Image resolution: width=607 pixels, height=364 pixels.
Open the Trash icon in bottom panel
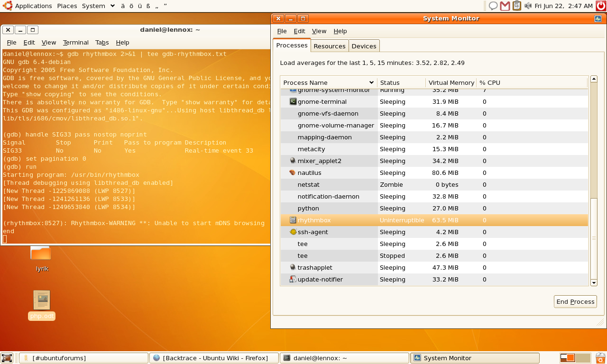600,358
